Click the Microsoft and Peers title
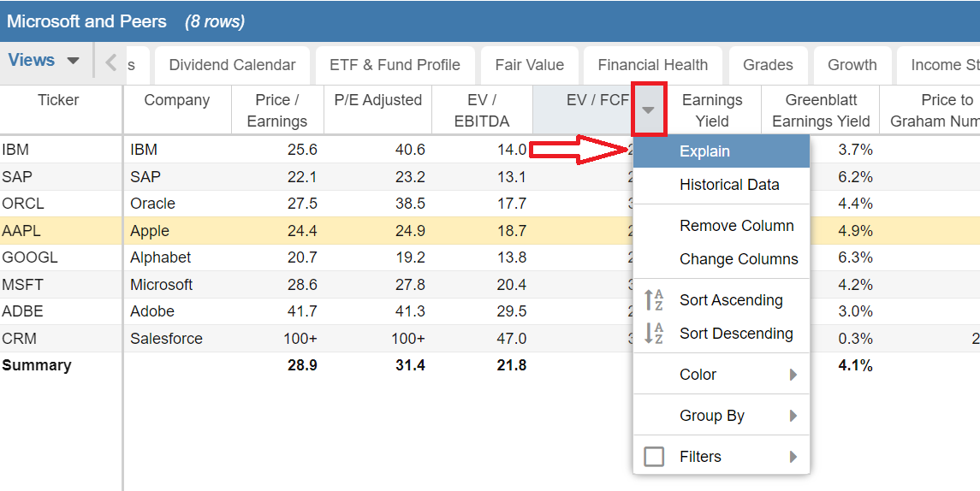This screenshot has height=491, width=980. pos(87,21)
